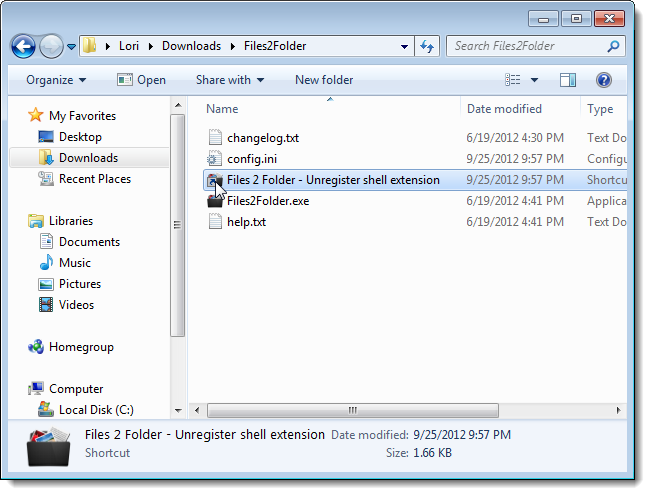Click horizontal scrollbar left arrow
This screenshot has height=495, width=650.
point(197,410)
